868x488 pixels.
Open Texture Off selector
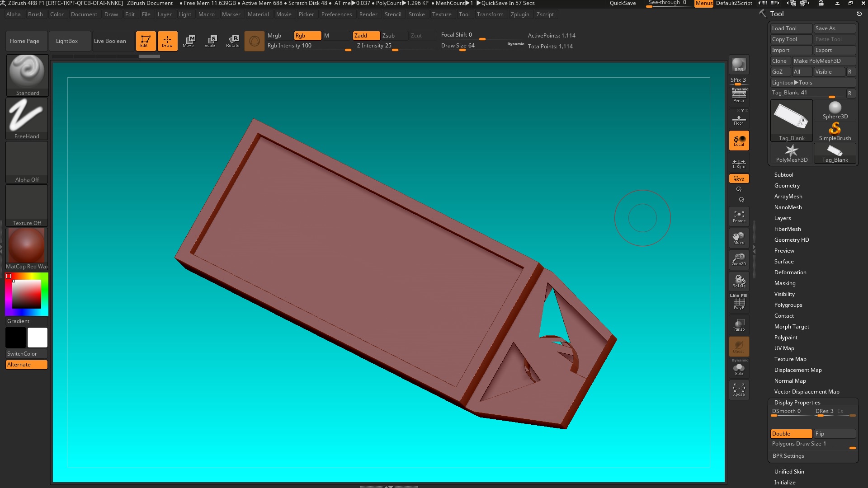(27, 206)
